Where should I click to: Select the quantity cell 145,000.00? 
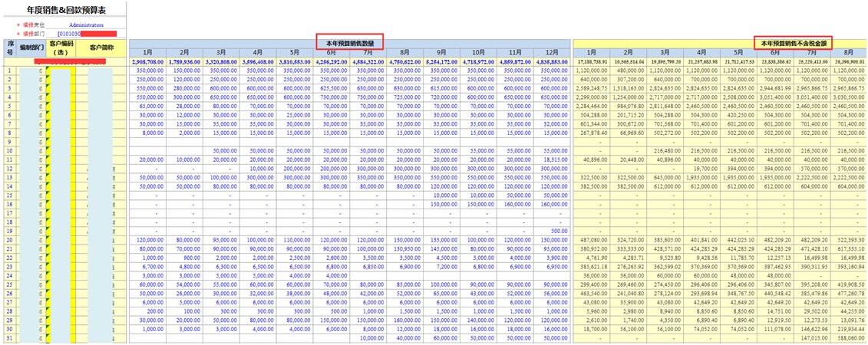pyautogui.click(x=442, y=248)
